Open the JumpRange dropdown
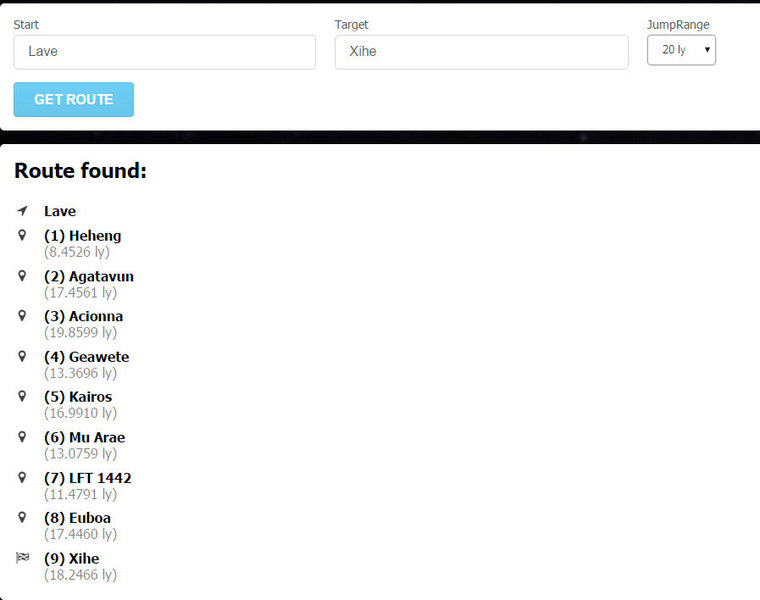The width and height of the screenshot is (760, 600). click(681, 50)
